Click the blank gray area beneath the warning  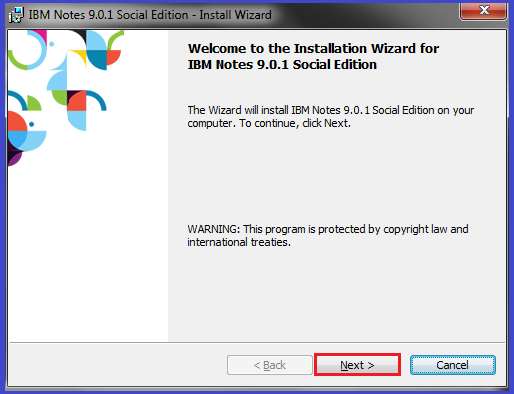click(x=337, y=293)
